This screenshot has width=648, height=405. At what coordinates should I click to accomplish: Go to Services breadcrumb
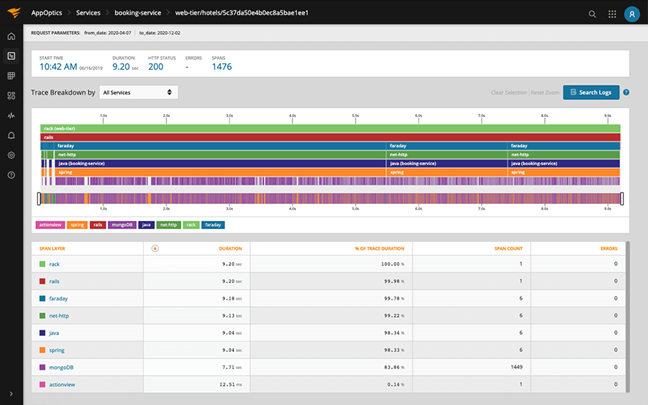pyautogui.click(x=88, y=13)
